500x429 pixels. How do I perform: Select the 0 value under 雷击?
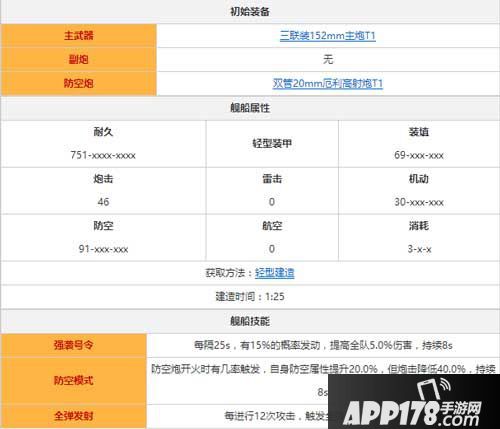coord(272,202)
